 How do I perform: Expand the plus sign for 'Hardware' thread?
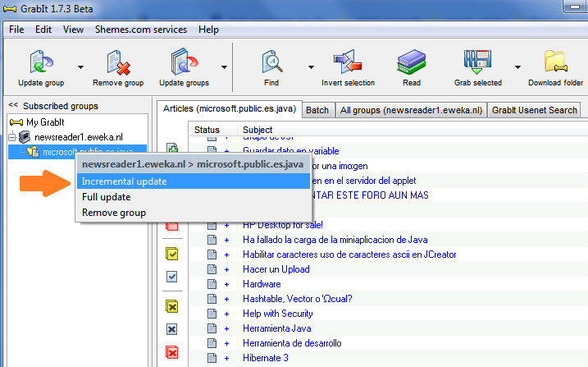click(226, 284)
